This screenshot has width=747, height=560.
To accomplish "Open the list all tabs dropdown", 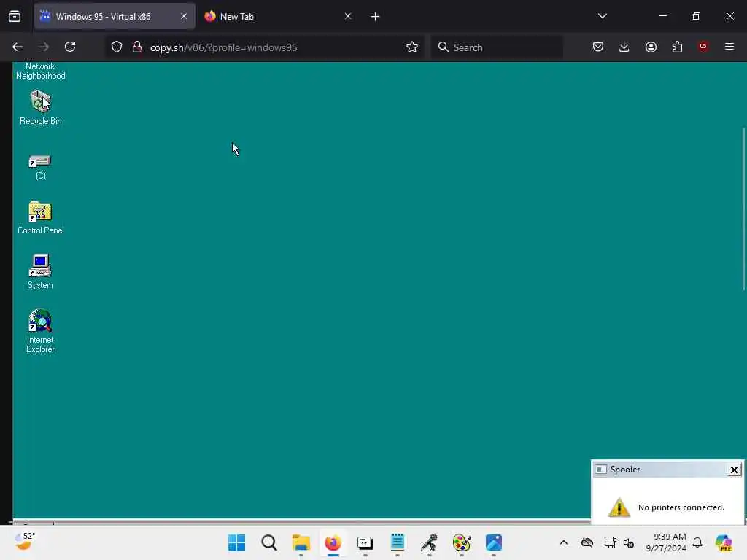I will (x=602, y=16).
